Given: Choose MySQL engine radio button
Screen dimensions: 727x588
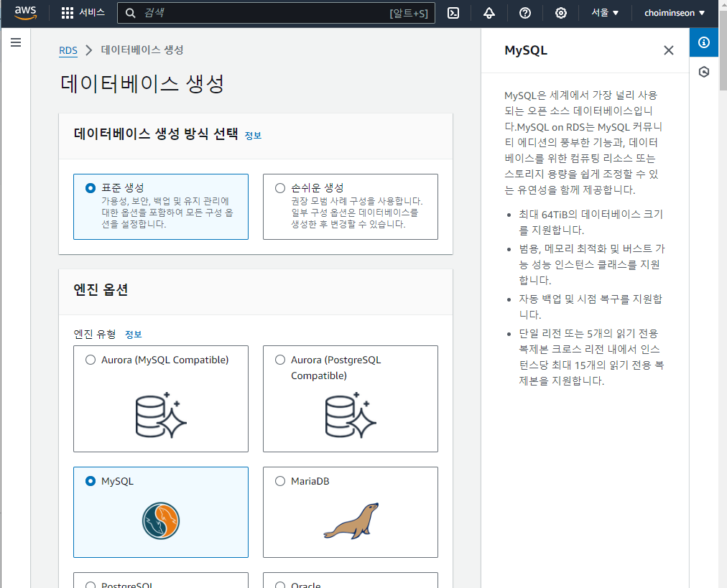Looking at the screenshot, I should 91,482.
